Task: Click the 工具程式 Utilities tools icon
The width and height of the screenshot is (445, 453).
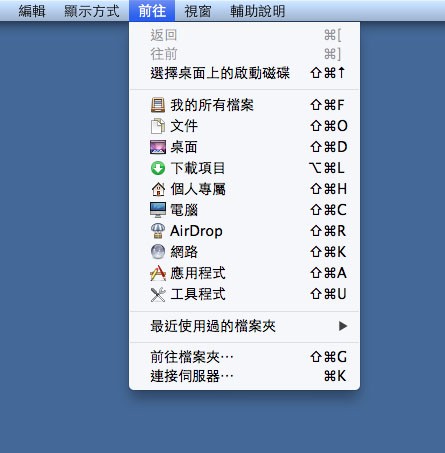Action: tap(158, 294)
